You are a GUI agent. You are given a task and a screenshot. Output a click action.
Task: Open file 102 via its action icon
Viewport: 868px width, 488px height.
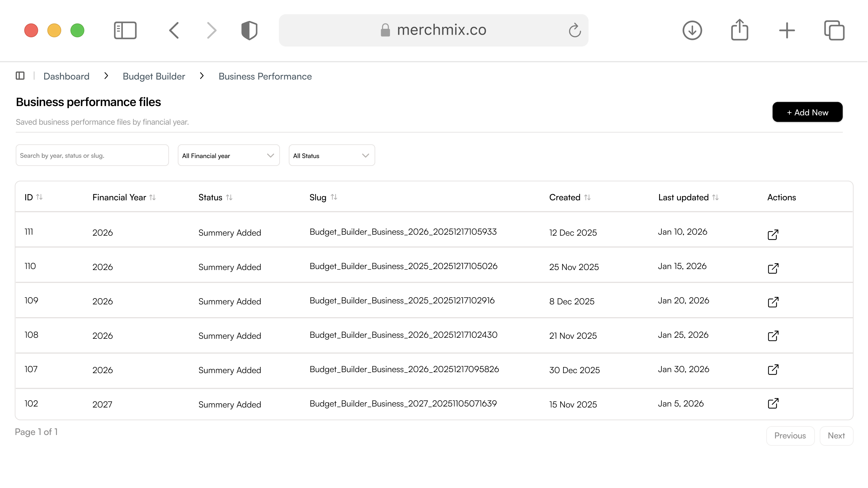point(773,403)
